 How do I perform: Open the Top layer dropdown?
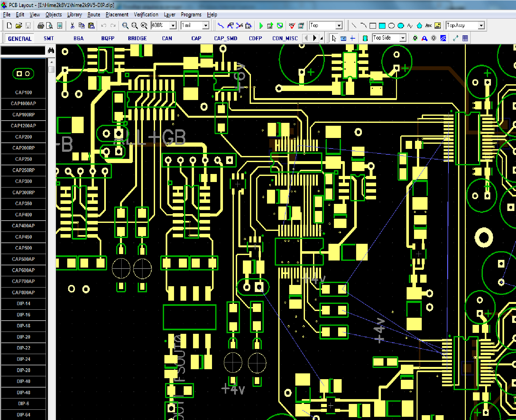click(339, 25)
